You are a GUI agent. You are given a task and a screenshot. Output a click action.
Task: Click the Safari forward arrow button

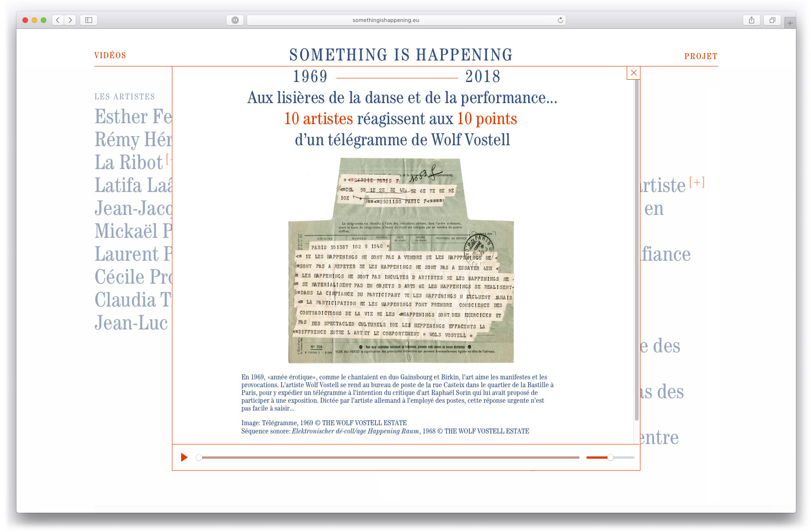[70, 20]
